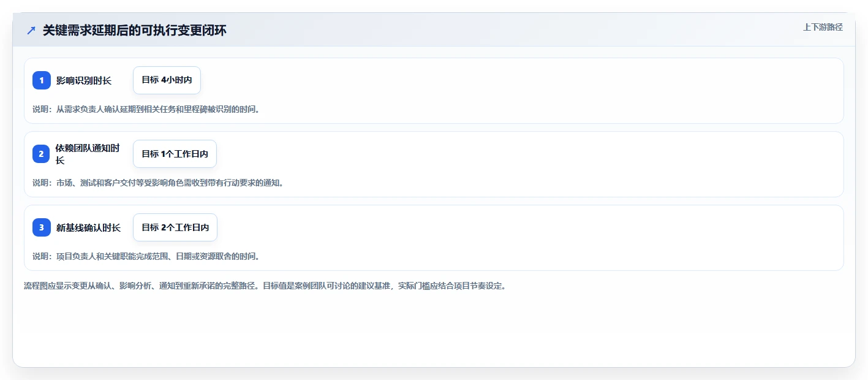
Task: Click the 新基线确认时长 metric name
Action: (88, 227)
